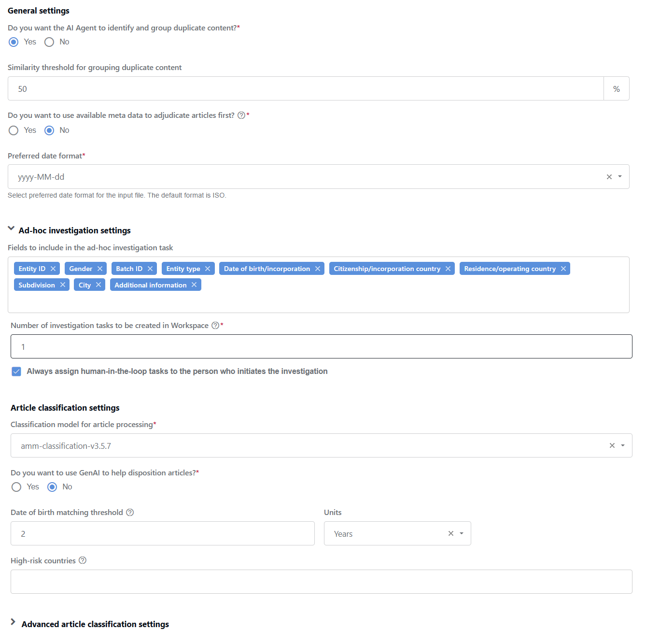The width and height of the screenshot is (660, 644).
Task: Click help icon next to High-risk countries
Action: coord(83,560)
